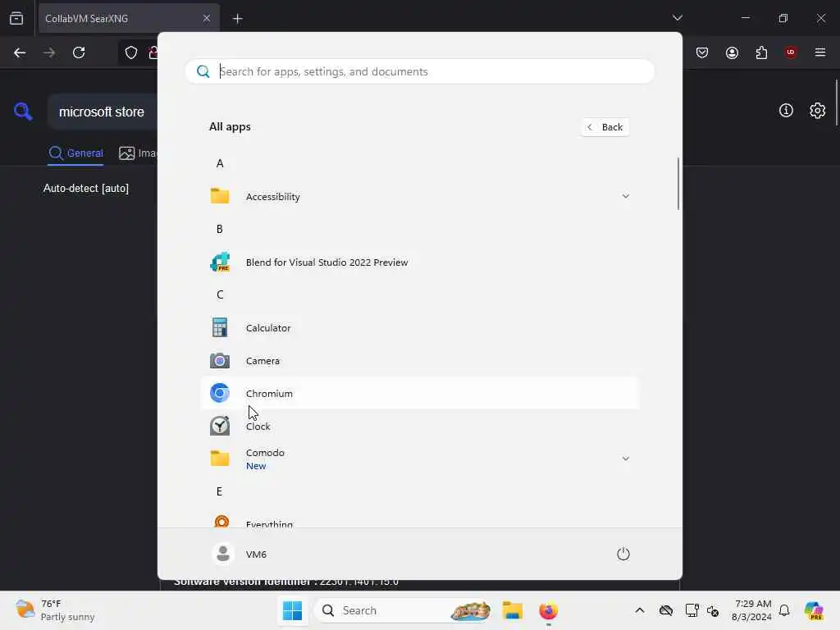Switch to the Images tab in SearXNG
The height and width of the screenshot is (630, 840).
pyautogui.click(x=138, y=153)
